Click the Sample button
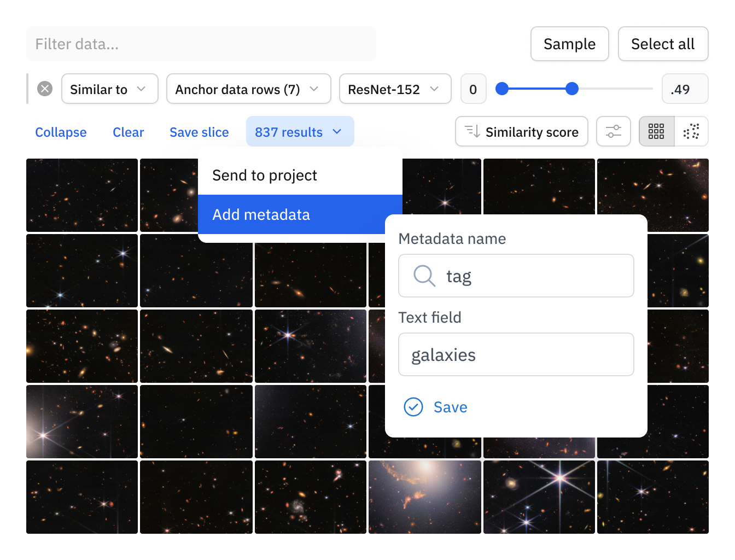 [x=570, y=44]
